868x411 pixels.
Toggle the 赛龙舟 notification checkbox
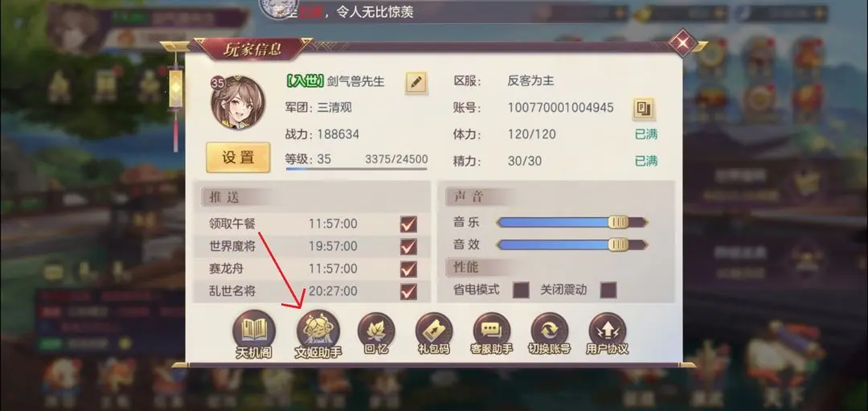[408, 269]
